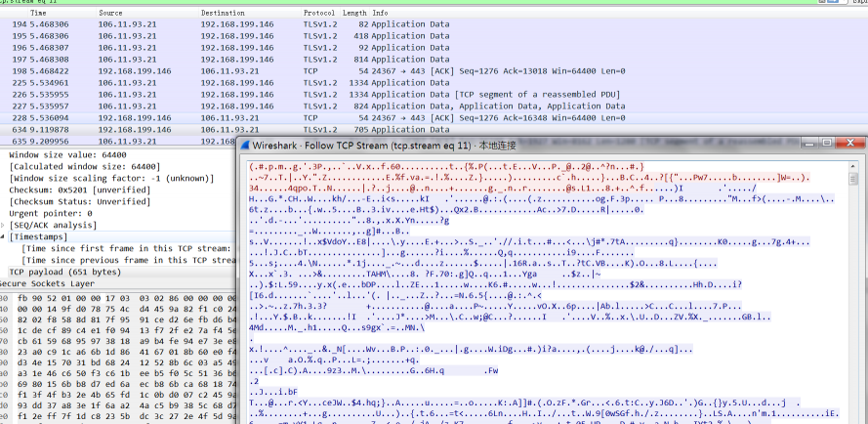868x424 pixels.
Task: Select packet 227 with three Application Data
Action: pyautogui.click(x=434, y=106)
